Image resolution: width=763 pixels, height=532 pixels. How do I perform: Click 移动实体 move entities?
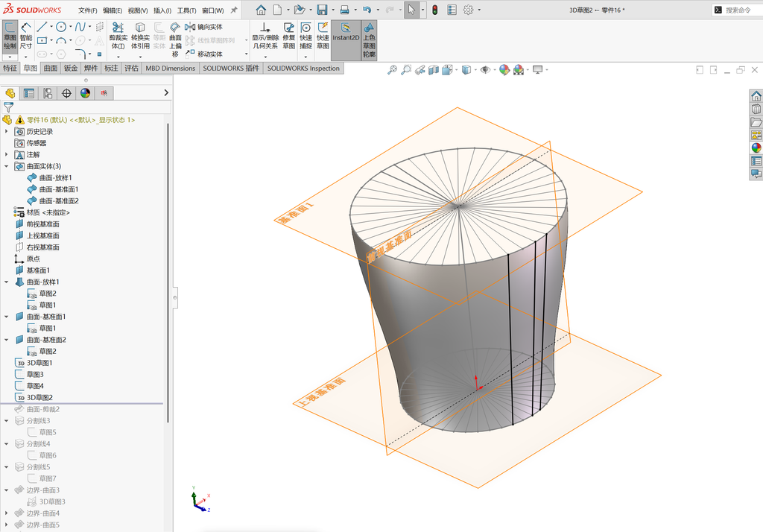(204, 54)
